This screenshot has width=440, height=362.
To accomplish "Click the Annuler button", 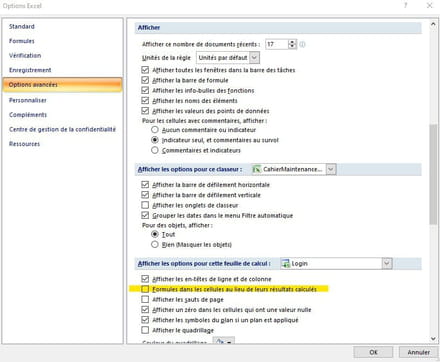I will (419, 352).
